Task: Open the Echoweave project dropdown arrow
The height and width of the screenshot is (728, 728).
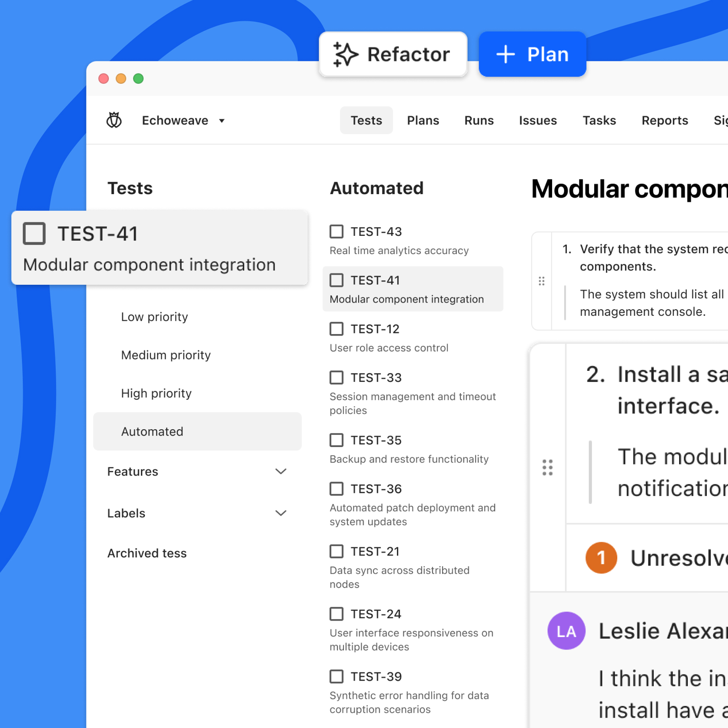Action: click(222, 121)
